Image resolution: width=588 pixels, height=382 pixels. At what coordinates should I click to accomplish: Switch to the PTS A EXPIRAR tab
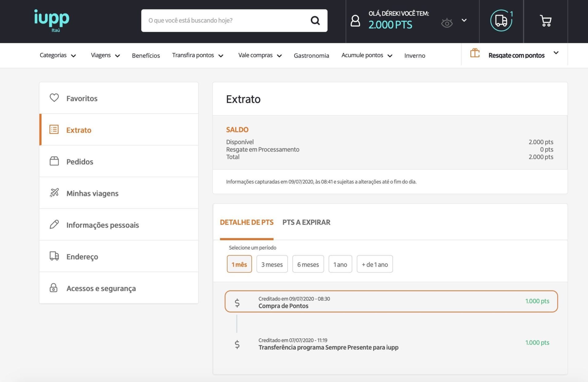point(306,223)
